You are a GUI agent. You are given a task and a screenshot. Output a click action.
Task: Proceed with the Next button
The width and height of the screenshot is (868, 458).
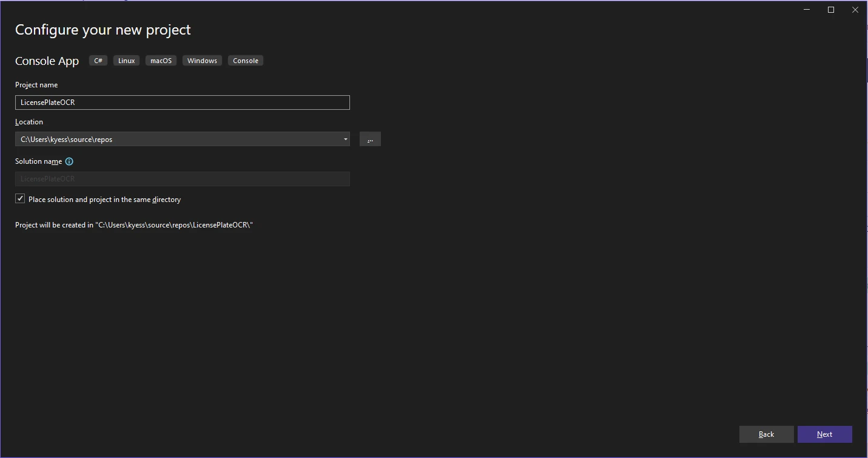click(824, 434)
